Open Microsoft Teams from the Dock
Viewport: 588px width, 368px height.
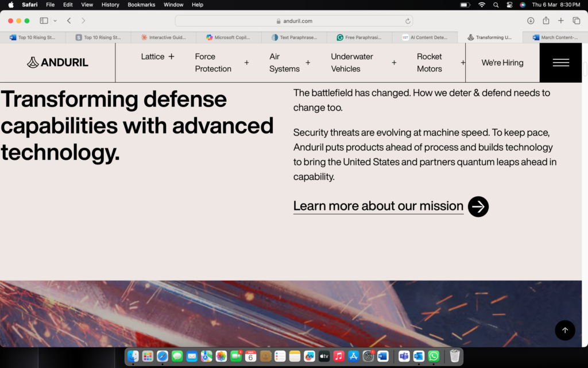pos(404,355)
